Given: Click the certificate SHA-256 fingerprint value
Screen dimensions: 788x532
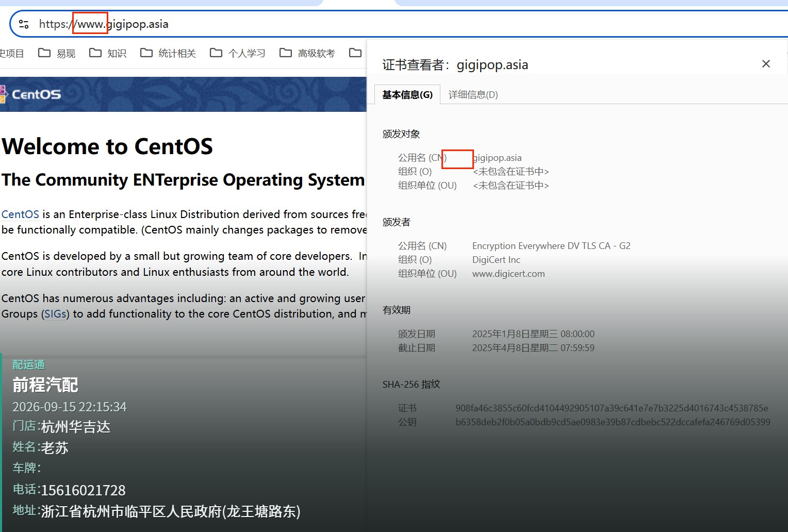Looking at the screenshot, I should click(612, 408).
